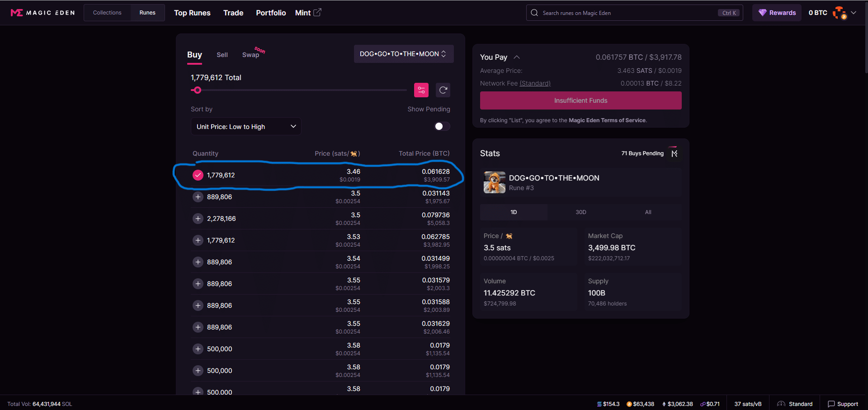This screenshot has height=410, width=868.
Task: Click the dog icon in Stats Price label
Action: tap(509, 236)
